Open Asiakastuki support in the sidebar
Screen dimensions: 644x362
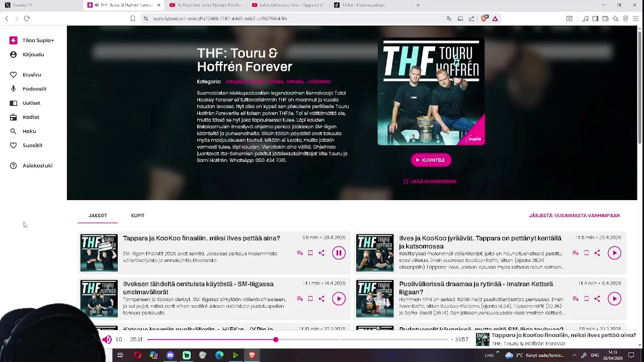(x=31, y=165)
